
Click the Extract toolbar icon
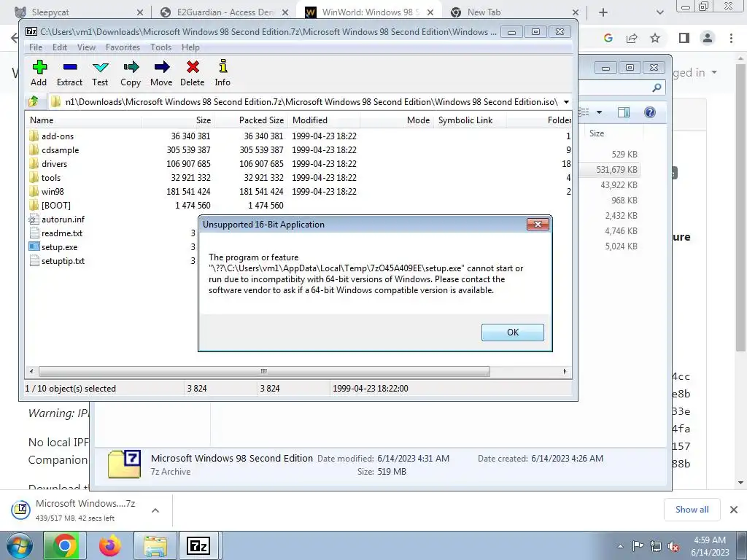[x=69, y=73]
